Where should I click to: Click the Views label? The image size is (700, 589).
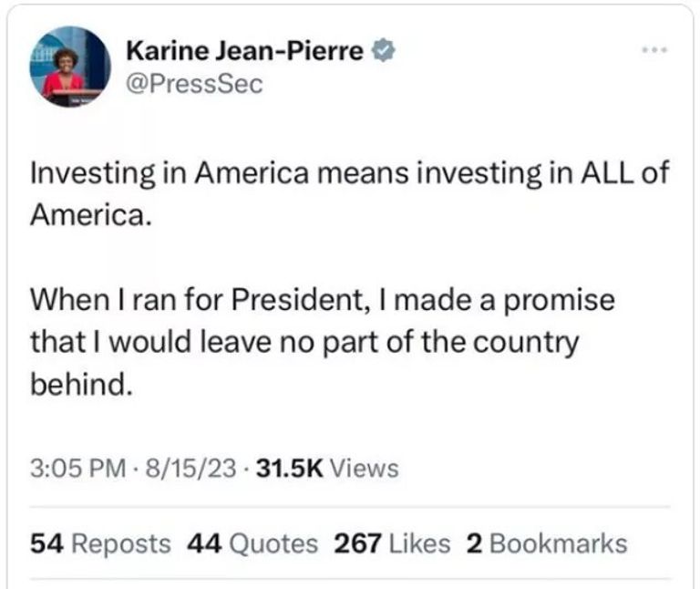coord(364,469)
